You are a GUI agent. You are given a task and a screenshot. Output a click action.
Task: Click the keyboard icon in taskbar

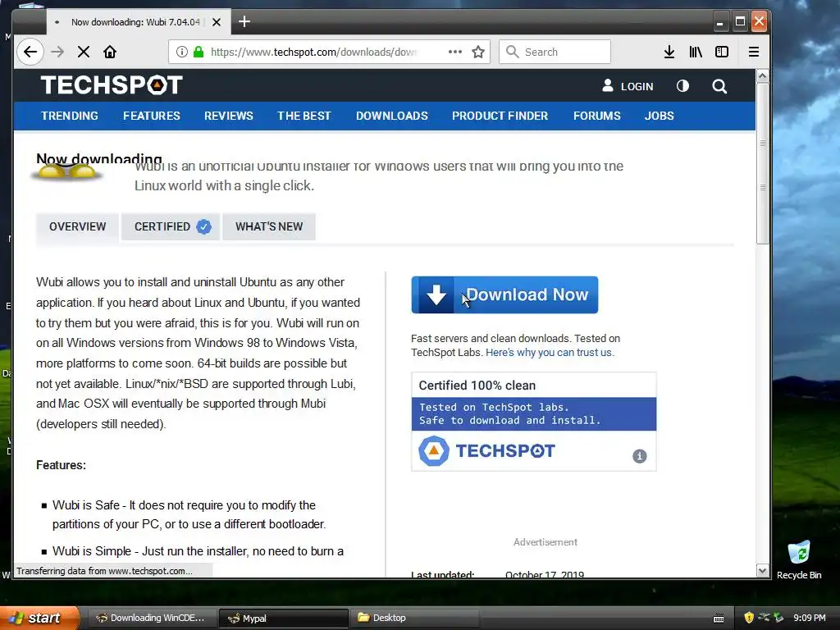(x=719, y=619)
